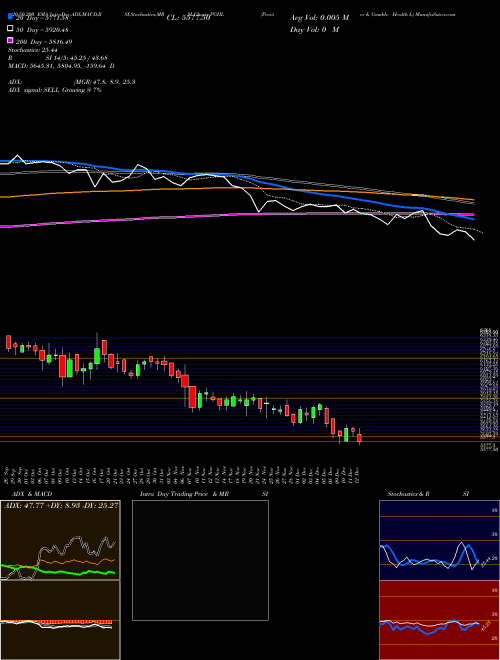This screenshot has width=500, height=660.
Task: Select the '200 Day = 5816.49' legend text
Action: tap(44, 42)
